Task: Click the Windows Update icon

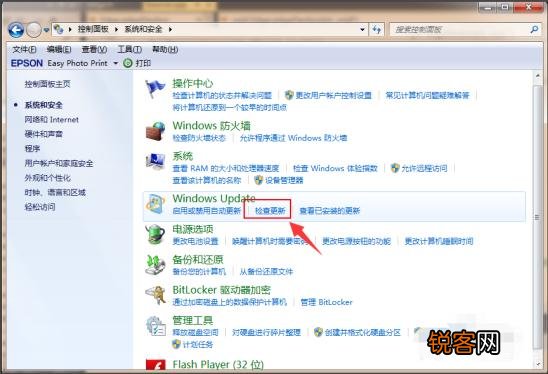Action: [x=156, y=204]
